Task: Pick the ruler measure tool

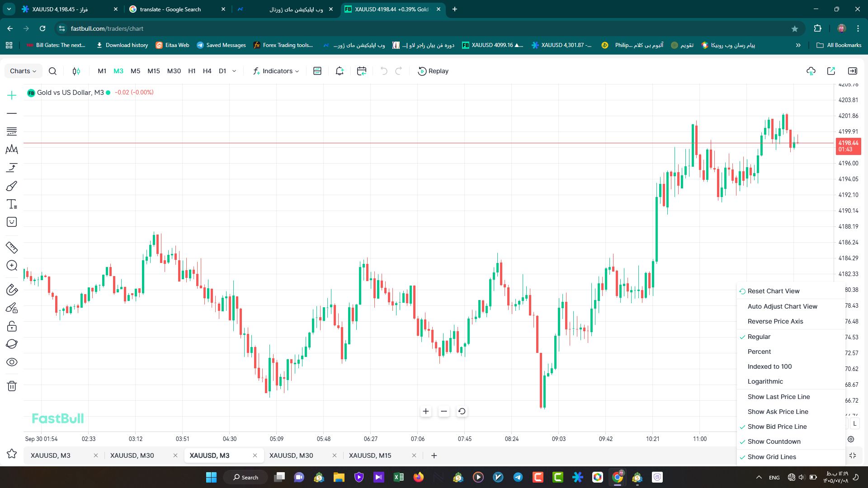Action: [x=12, y=247]
